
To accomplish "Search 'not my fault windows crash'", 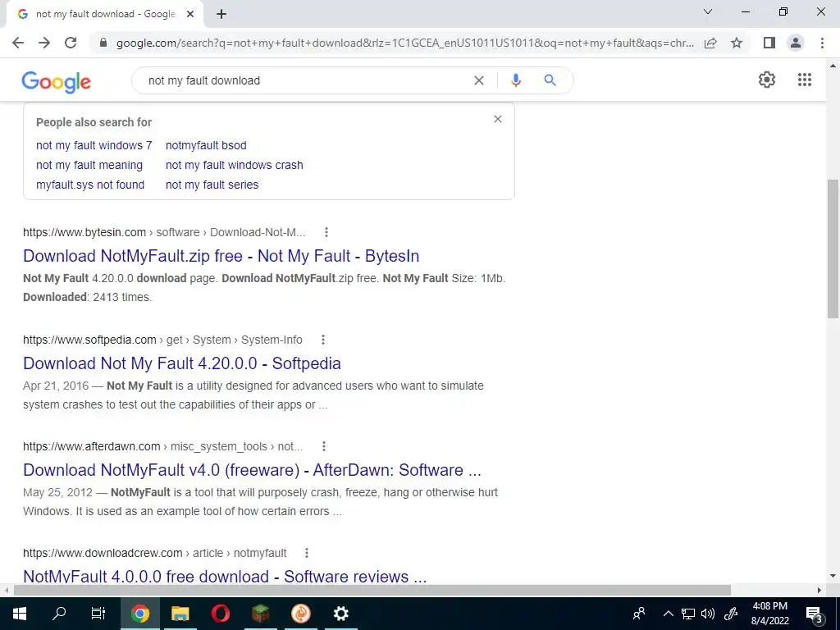I will pos(235,165).
